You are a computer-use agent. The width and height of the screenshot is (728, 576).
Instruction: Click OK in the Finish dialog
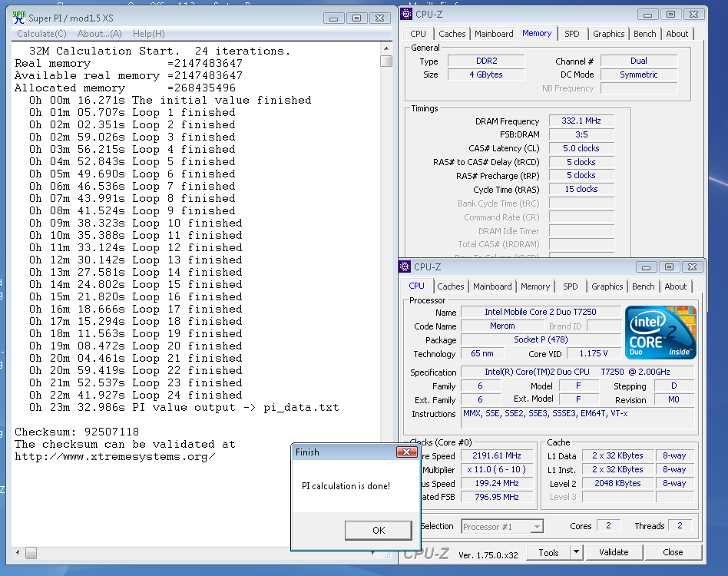pos(379,530)
